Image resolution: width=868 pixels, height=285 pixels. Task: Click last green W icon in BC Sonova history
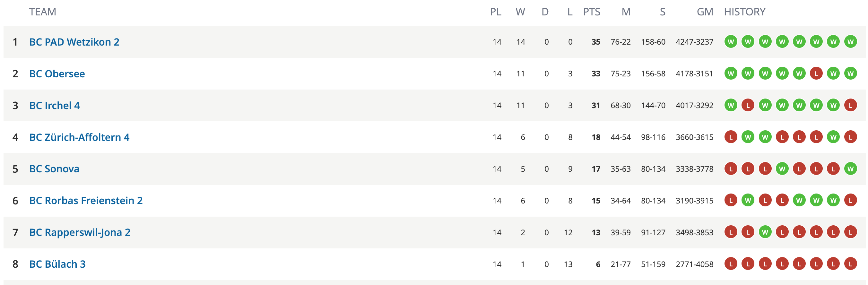850,169
